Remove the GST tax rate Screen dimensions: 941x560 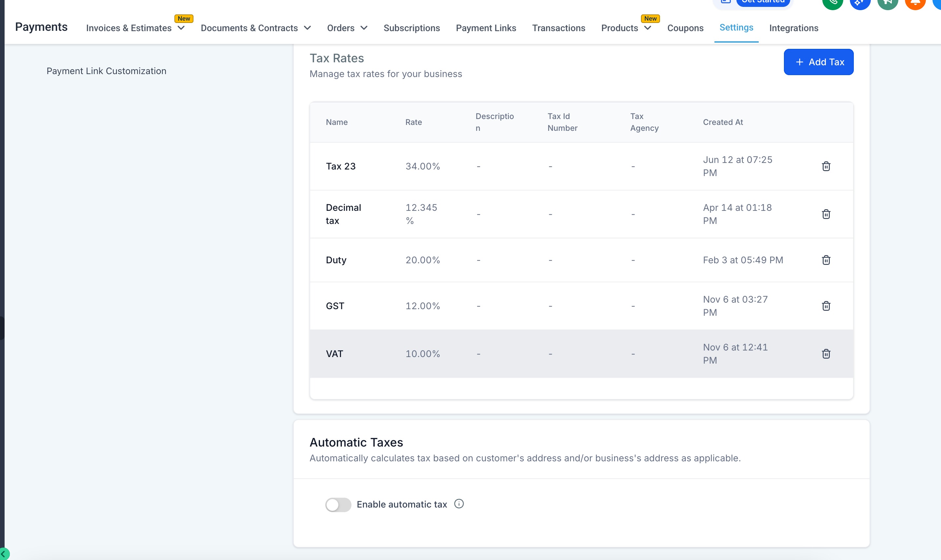pos(826,306)
